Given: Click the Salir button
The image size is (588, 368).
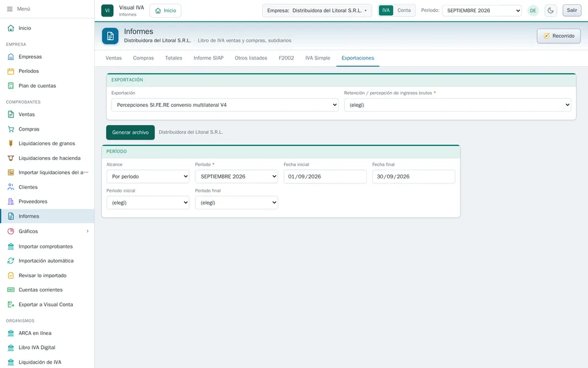Looking at the screenshot, I should [x=572, y=10].
